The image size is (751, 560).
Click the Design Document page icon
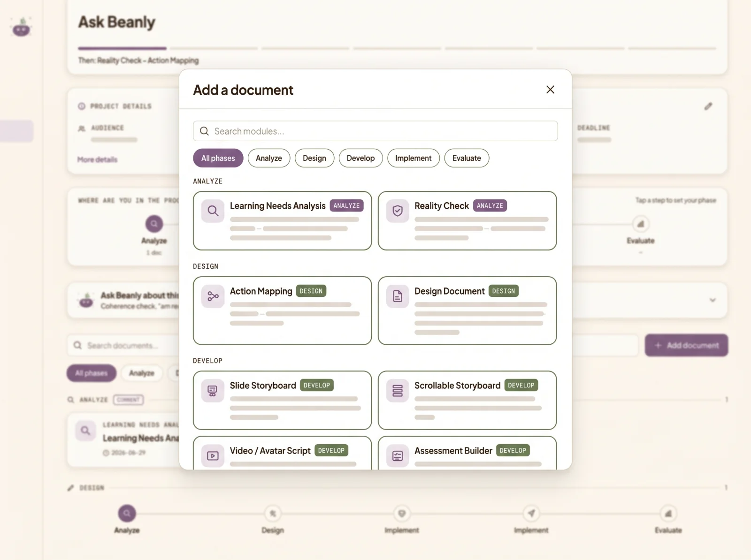(x=398, y=296)
